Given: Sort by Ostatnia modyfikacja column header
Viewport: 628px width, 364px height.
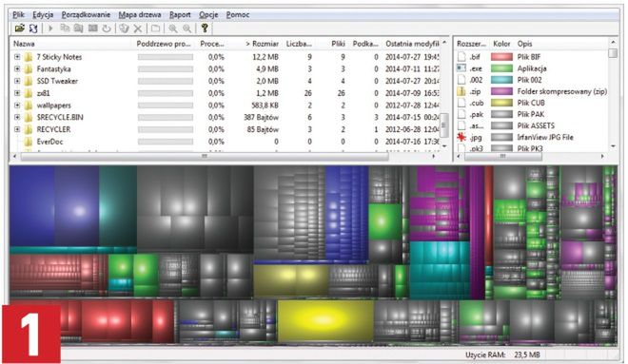Looking at the screenshot, I should (412, 44).
